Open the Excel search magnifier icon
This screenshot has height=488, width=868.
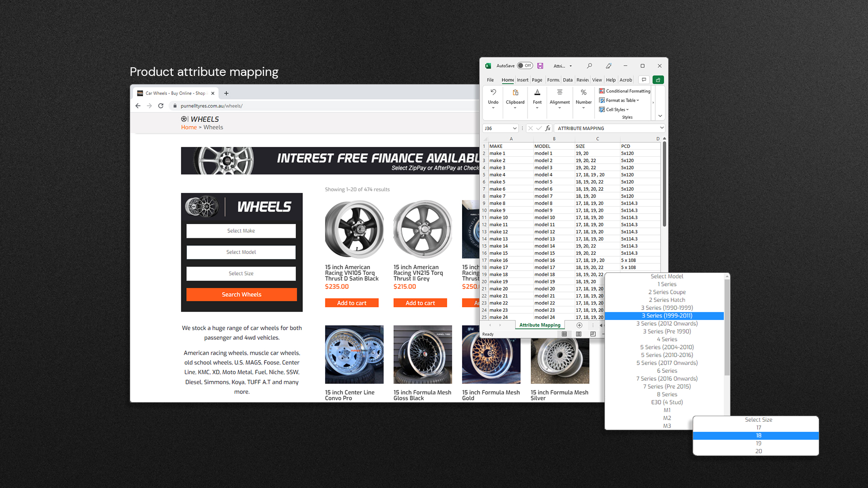[x=589, y=66]
